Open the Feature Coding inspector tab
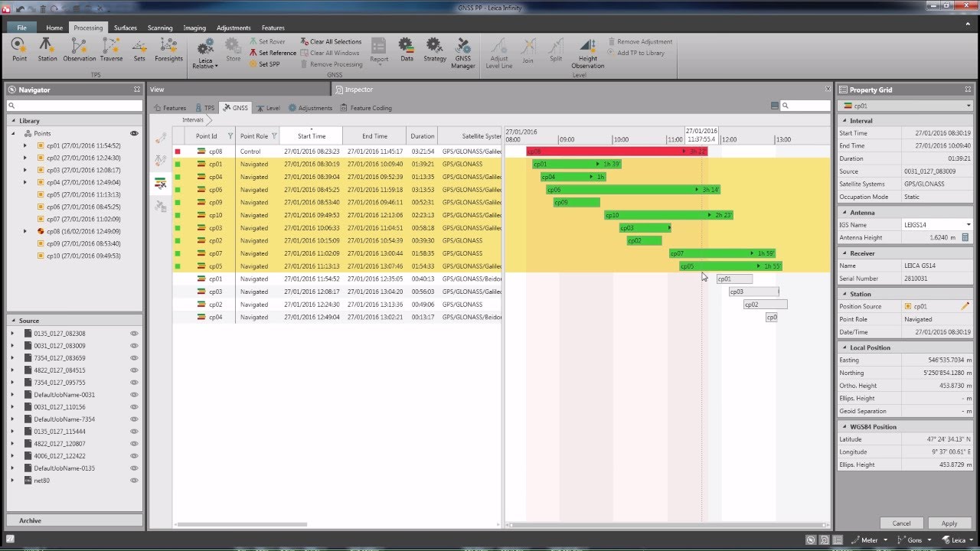Viewport: 980px width, 551px height. [366, 108]
